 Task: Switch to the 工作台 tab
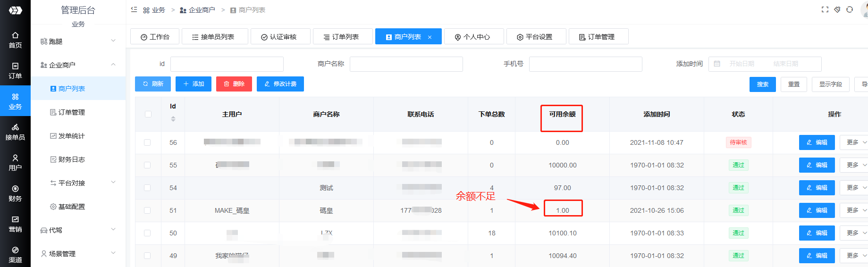[155, 37]
